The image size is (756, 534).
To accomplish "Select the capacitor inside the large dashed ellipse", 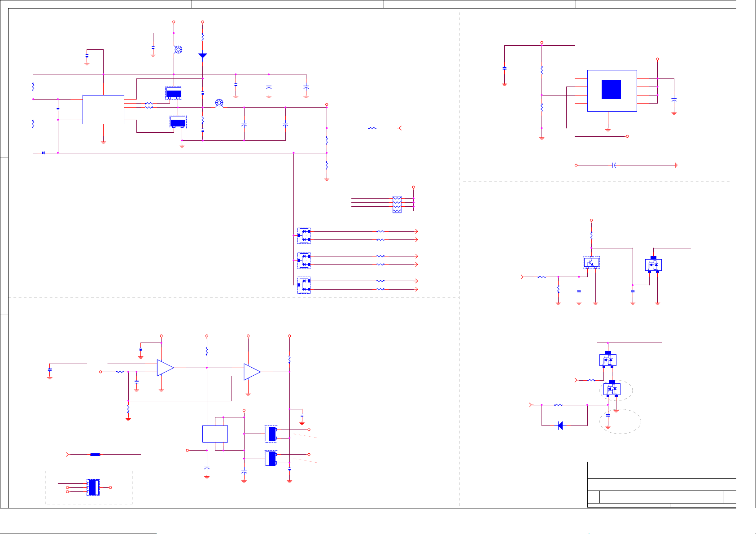I will coord(608,416).
